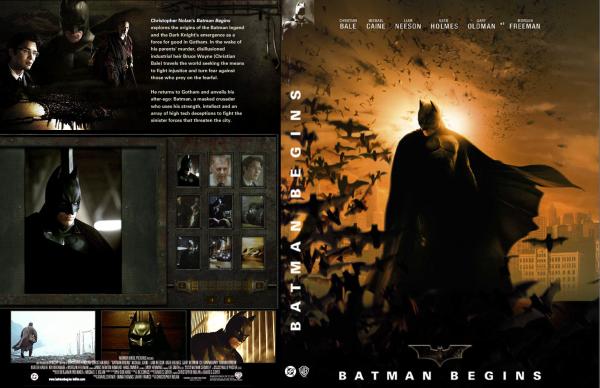Click the Morgan FREEMAN cast name
Viewport: 600px width, 388px height.
525,24
